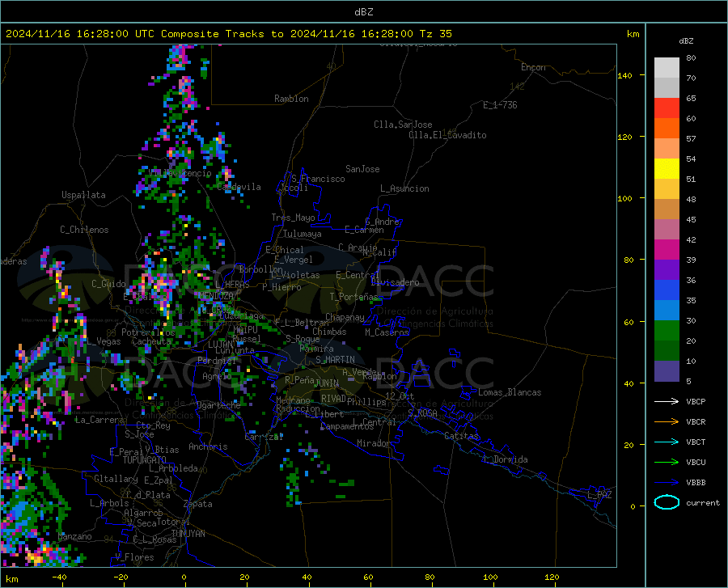Pick the light blue 30-35 dBZ band
Image resolution: width=728 pixels, height=588 pixels.
[667, 310]
